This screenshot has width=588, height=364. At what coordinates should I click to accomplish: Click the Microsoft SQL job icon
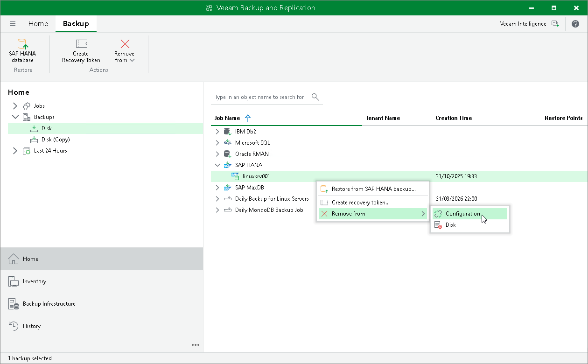[x=228, y=143]
